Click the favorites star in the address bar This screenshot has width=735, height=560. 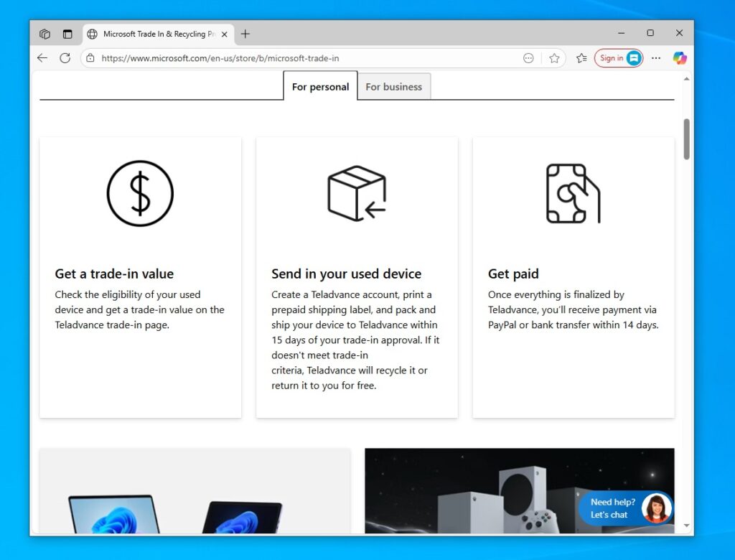554,58
